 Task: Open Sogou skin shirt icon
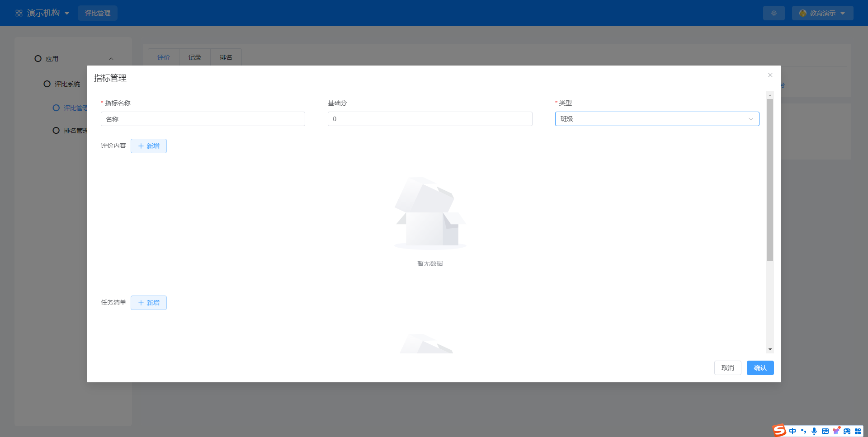tap(836, 431)
